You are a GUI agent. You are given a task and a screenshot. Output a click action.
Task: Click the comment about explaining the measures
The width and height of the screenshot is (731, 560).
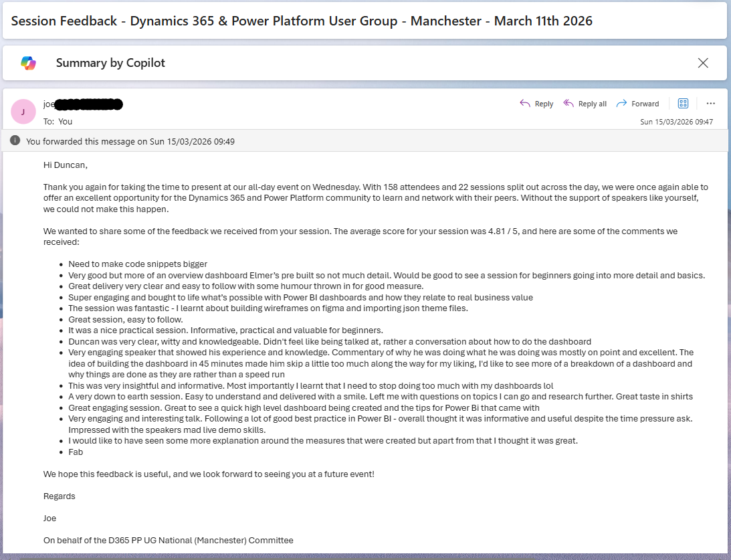point(323,441)
